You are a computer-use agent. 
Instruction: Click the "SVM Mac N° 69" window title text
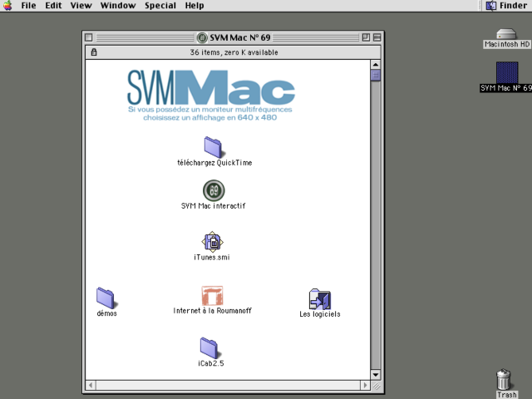240,37
